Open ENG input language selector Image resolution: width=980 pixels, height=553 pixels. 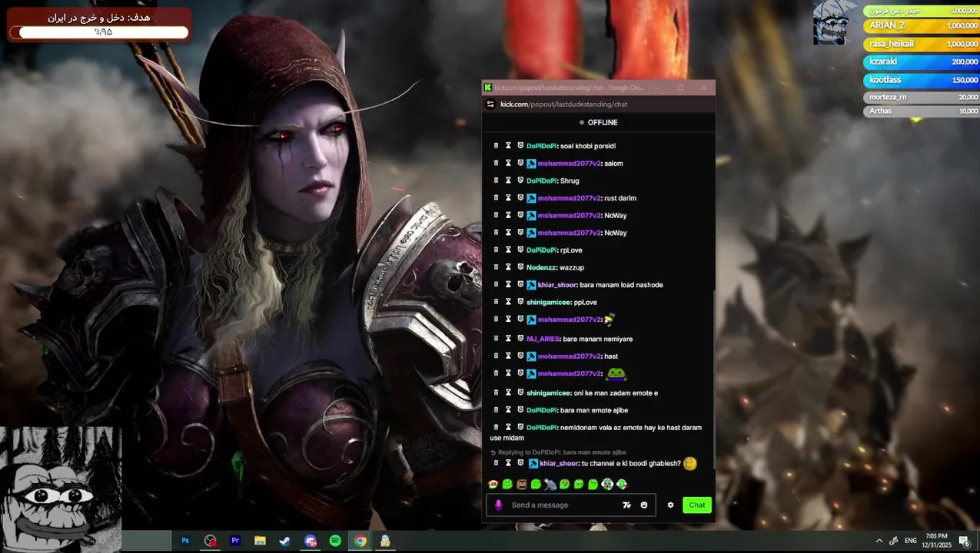click(911, 541)
